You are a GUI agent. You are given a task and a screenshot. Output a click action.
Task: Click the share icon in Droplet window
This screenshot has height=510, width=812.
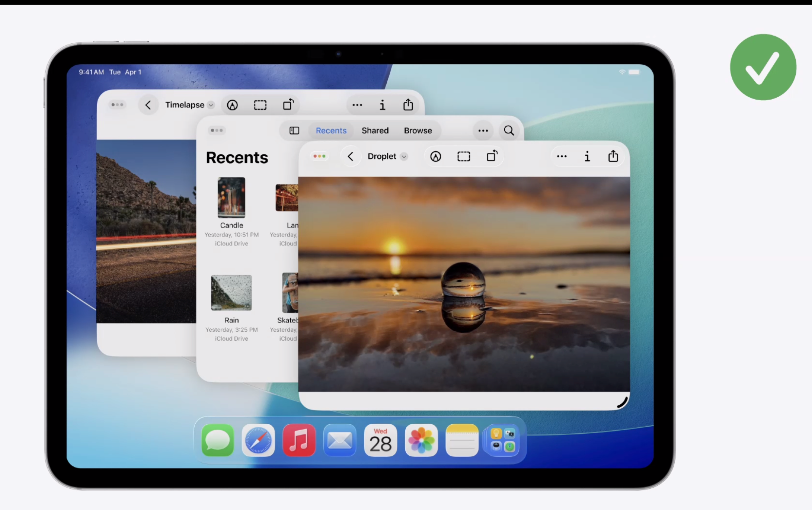click(x=613, y=156)
